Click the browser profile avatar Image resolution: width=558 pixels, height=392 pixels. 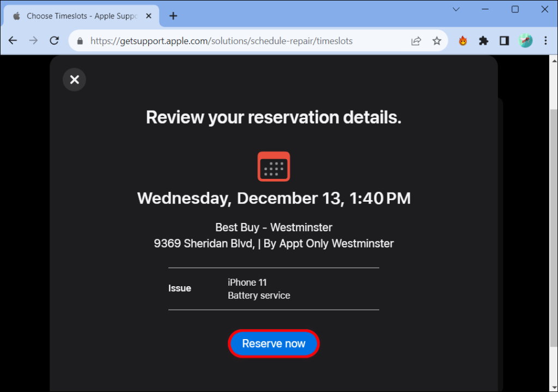point(525,40)
